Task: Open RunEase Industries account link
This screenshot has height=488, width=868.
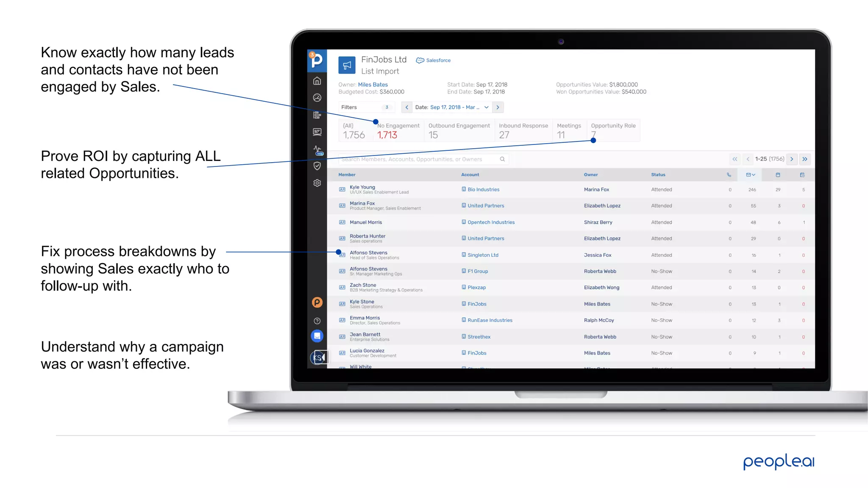Action: pyautogui.click(x=490, y=320)
